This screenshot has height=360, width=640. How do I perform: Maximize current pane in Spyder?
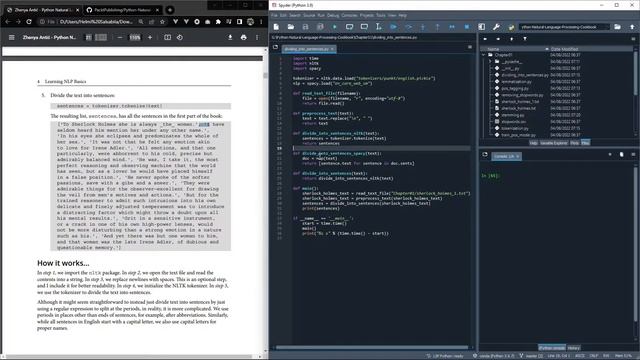pyautogui.click(x=482, y=27)
